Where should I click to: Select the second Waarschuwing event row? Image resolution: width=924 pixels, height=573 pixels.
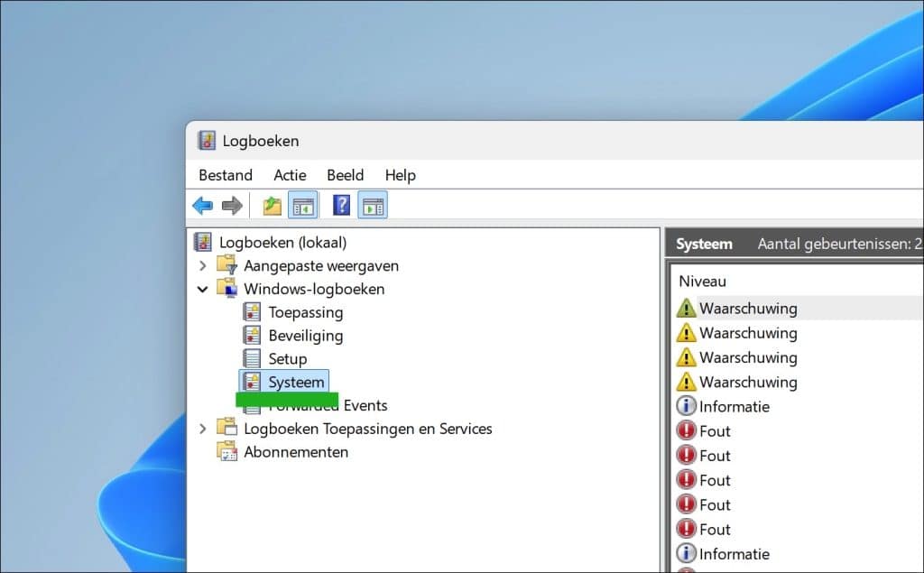pyautogui.click(x=799, y=333)
